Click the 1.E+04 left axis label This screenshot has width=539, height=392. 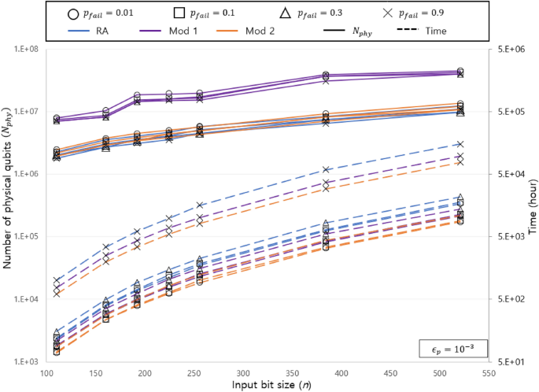[26, 299]
